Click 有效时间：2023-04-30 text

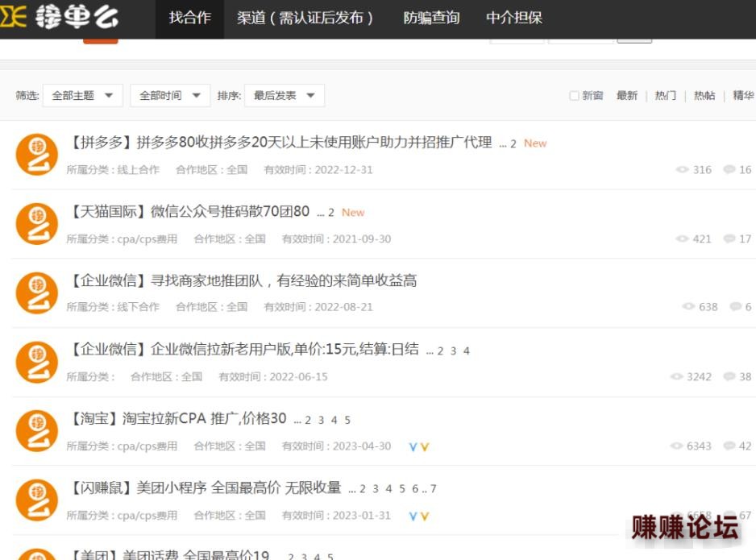pyautogui.click(x=337, y=446)
